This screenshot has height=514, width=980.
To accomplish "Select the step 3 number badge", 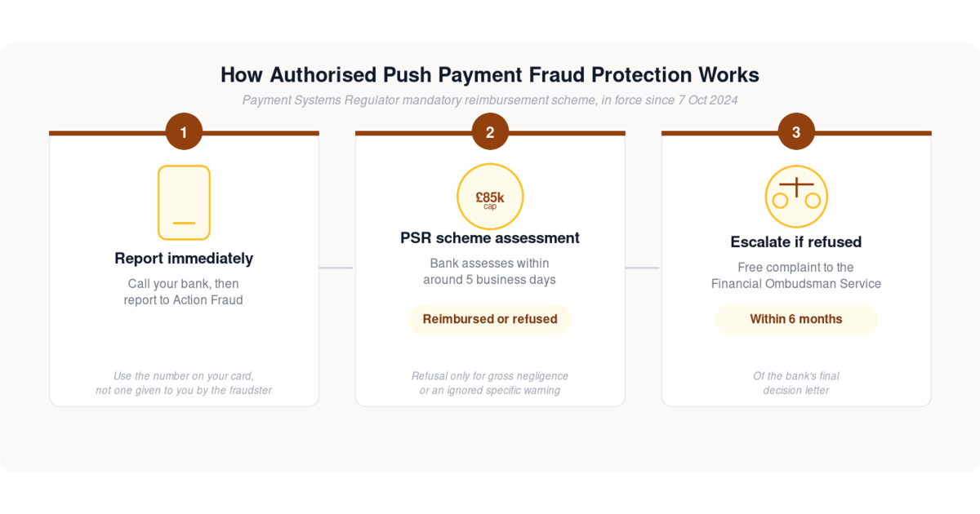I will tap(796, 131).
